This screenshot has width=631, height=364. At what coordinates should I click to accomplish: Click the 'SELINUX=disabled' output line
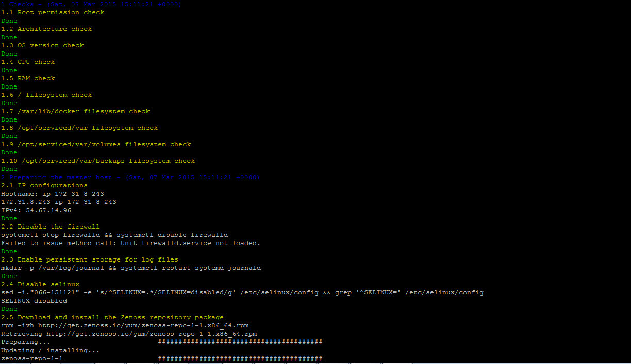(34, 301)
